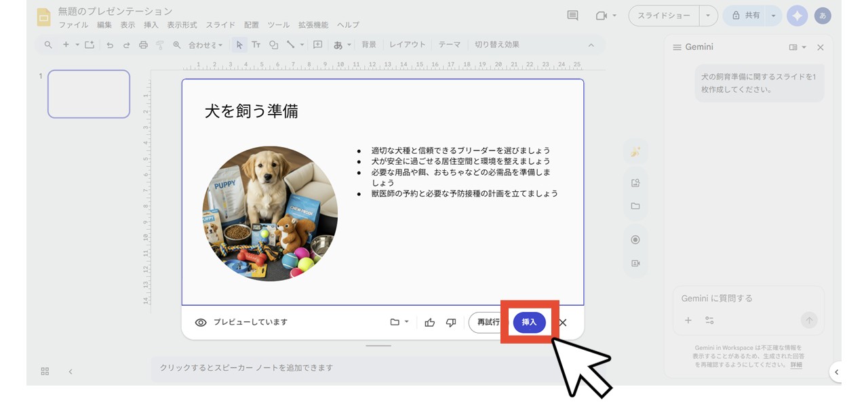Open the shapes tool in the toolbar
This screenshot has width=868, height=402.
tap(274, 45)
